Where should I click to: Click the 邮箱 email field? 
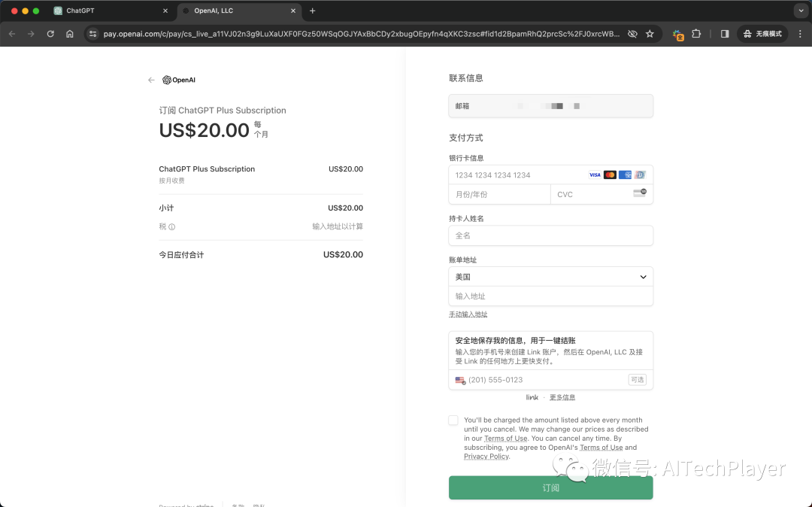(550, 106)
